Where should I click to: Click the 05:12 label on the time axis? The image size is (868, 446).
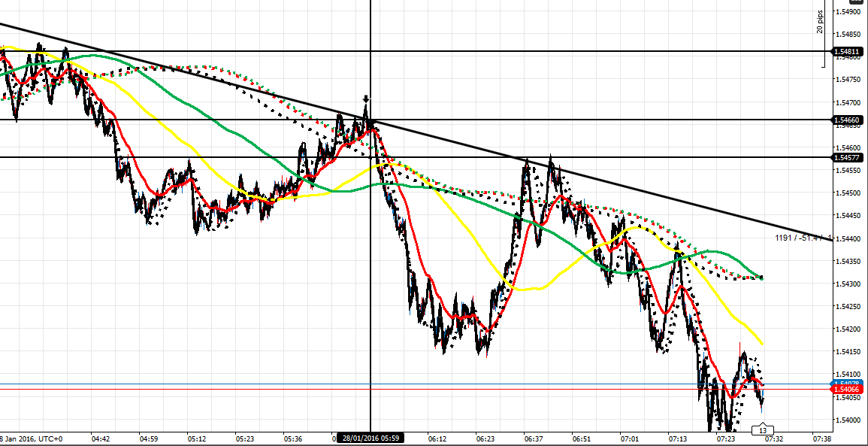point(197,438)
